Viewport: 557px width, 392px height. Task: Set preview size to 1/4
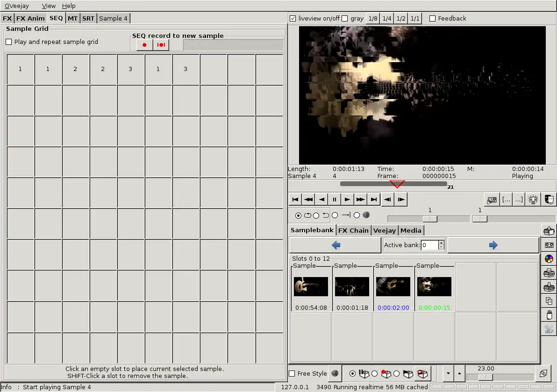pos(387,19)
